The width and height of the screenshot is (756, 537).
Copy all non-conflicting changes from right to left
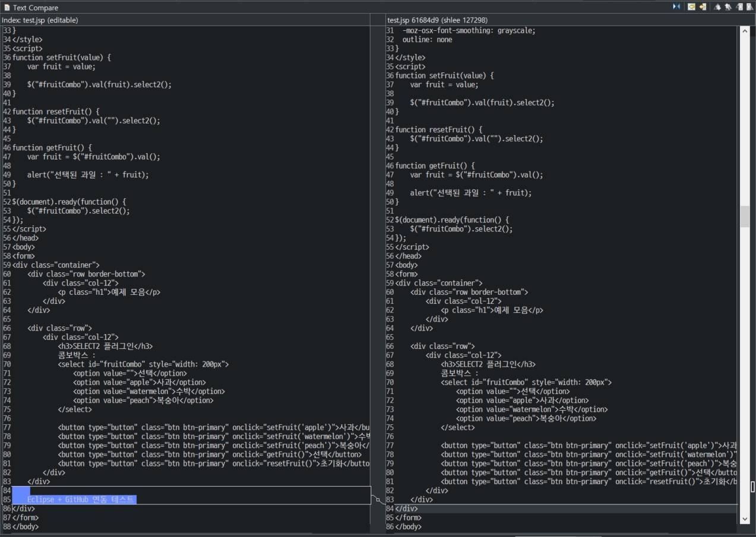691,7
